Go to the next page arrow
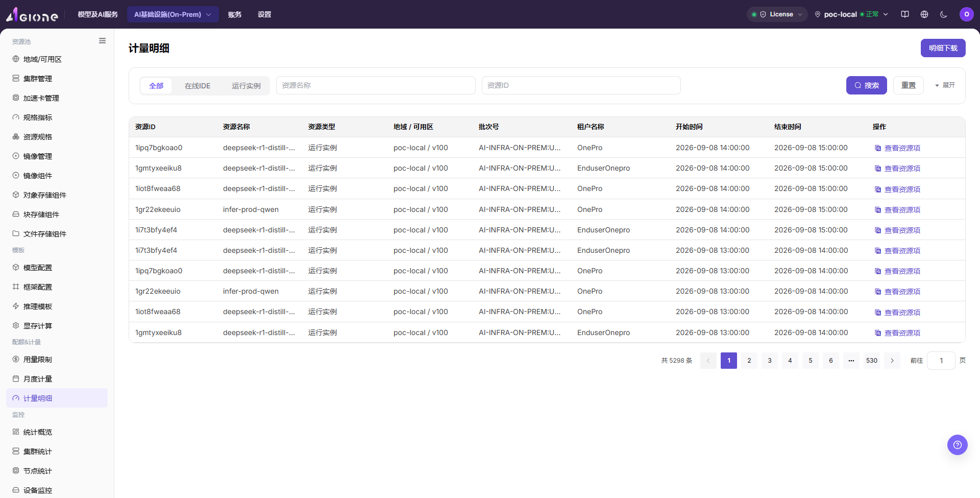Screen dimensions: 980x498 (x=892, y=361)
